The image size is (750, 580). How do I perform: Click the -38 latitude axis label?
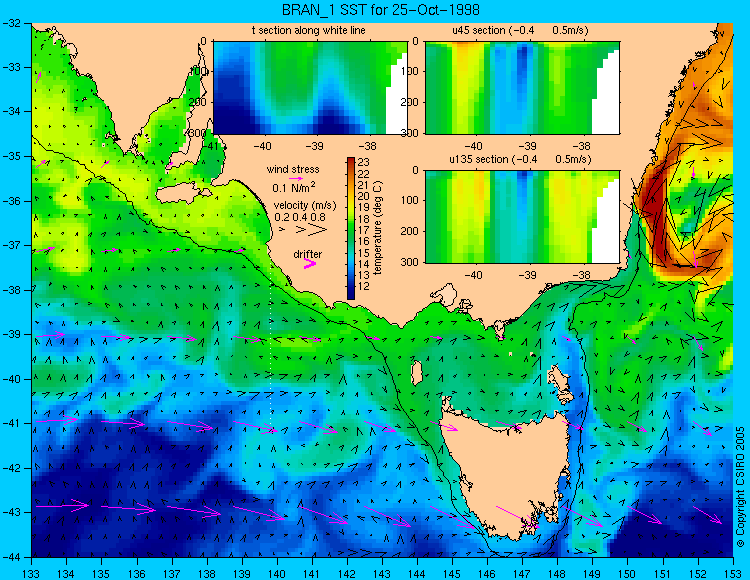pyautogui.click(x=11, y=290)
